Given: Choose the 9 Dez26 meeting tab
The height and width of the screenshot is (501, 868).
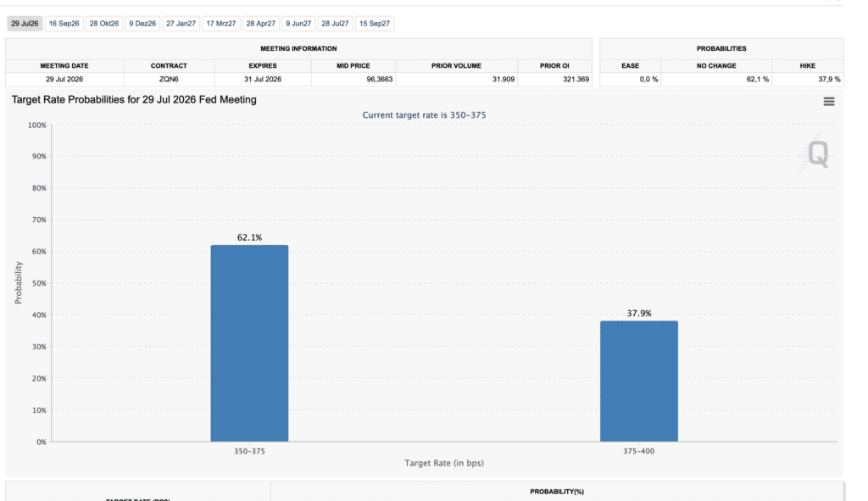Looking at the screenshot, I should pyautogui.click(x=142, y=24).
